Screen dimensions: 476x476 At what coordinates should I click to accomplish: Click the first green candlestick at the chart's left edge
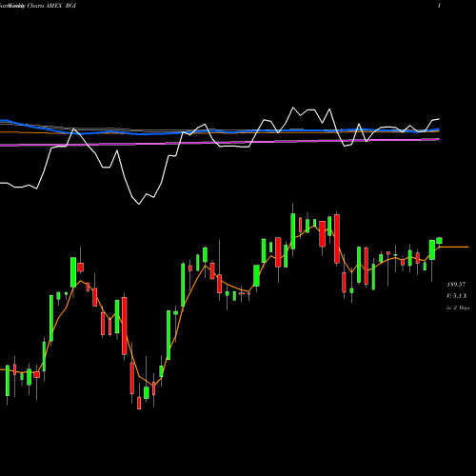(x=8, y=381)
